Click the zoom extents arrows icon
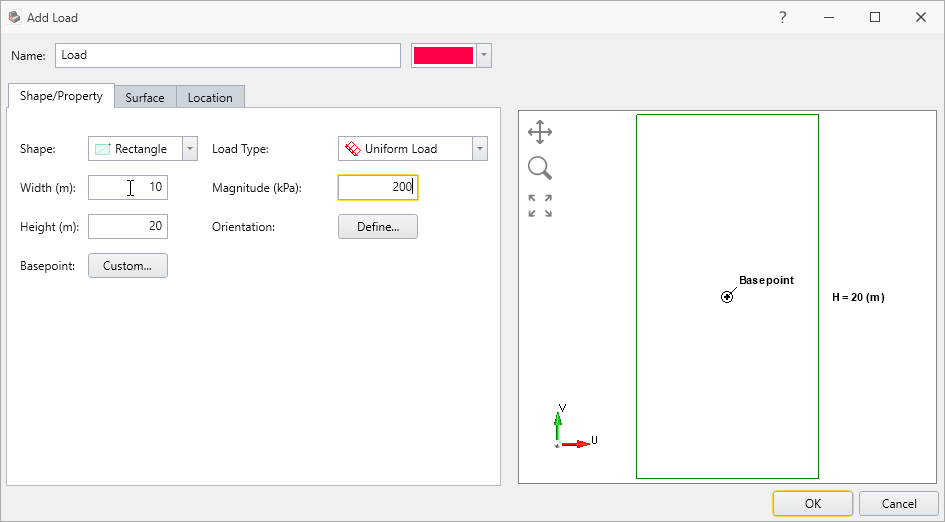Image resolution: width=945 pixels, height=522 pixels. pyautogui.click(x=540, y=206)
